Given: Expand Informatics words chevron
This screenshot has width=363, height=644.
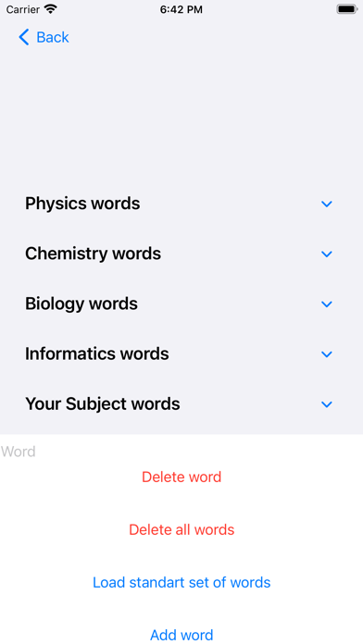Looking at the screenshot, I should click(x=326, y=354).
